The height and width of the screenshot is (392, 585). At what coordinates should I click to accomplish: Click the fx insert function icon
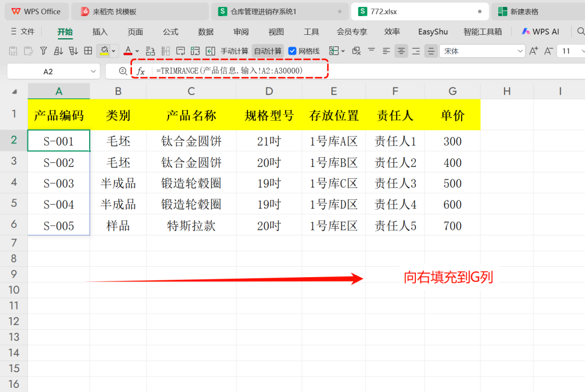(x=141, y=71)
